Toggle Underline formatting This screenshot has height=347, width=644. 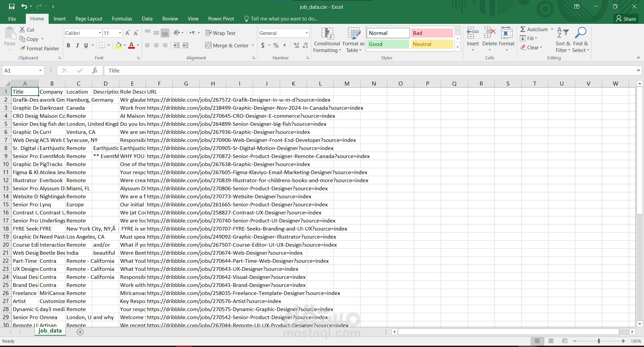86,45
